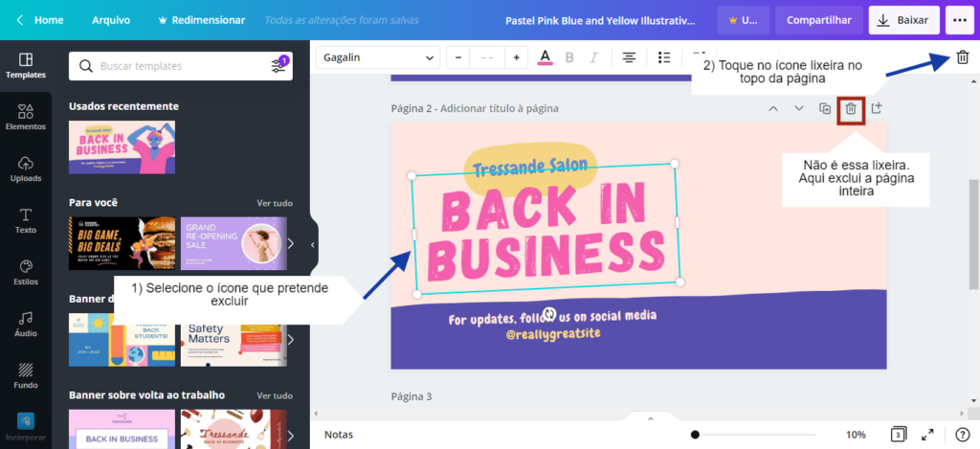This screenshot has height=449, width=980.
Task: Open the Elementos sidebar tab
Action: click(x=26, y=118)
